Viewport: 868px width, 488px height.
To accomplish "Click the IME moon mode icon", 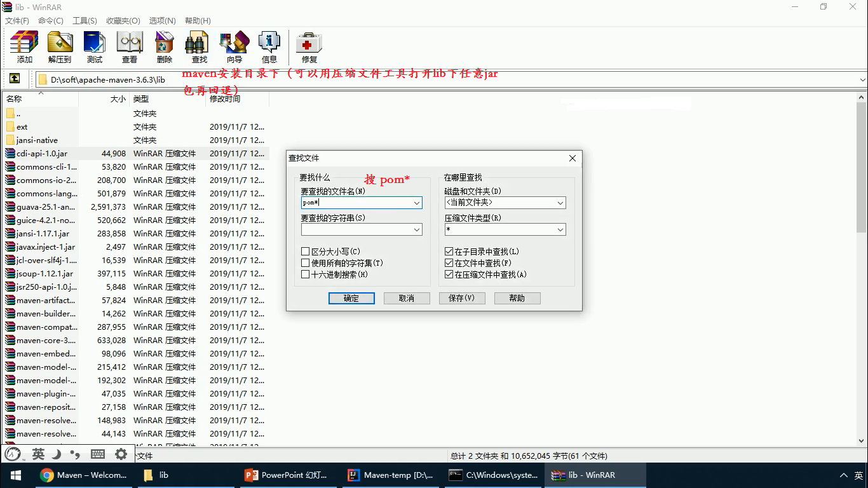I will [56, 454].
